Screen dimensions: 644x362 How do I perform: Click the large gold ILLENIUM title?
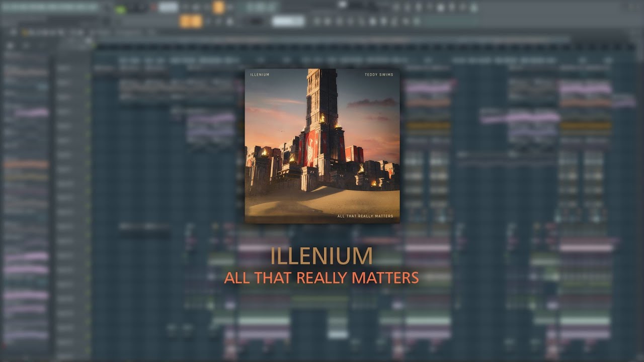point(321,256)
